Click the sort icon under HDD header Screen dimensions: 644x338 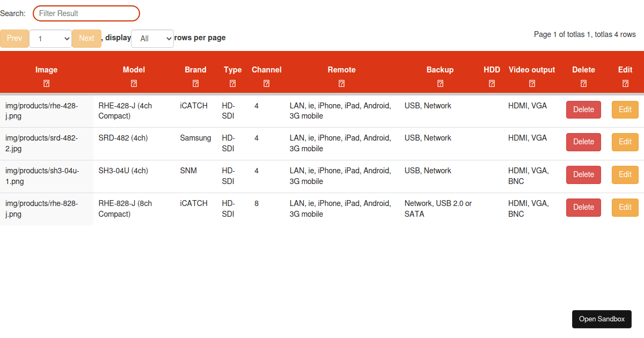pos(492,84)
